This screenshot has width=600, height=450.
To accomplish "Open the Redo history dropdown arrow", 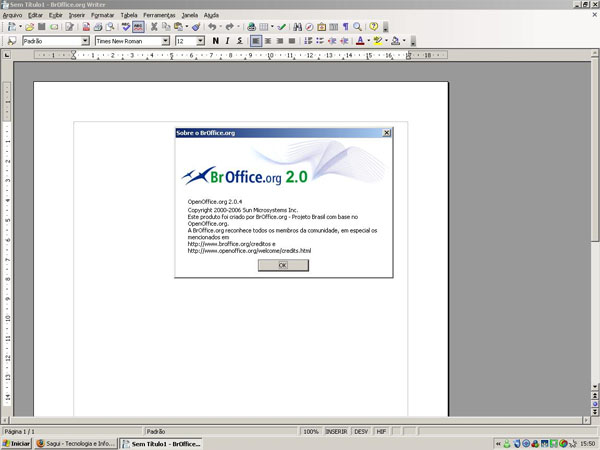I will coord(238,27).
